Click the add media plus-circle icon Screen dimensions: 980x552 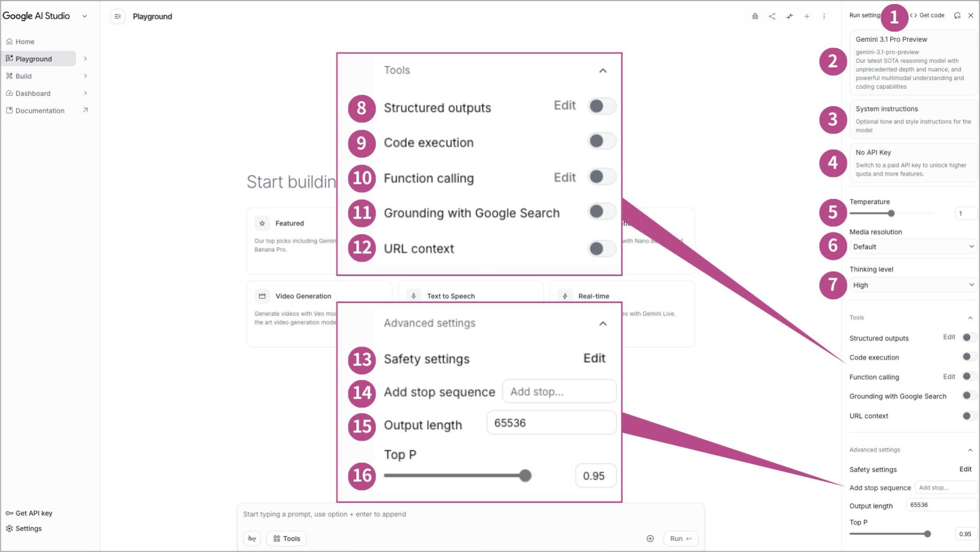pyautogui.click(x=650, y=539)
